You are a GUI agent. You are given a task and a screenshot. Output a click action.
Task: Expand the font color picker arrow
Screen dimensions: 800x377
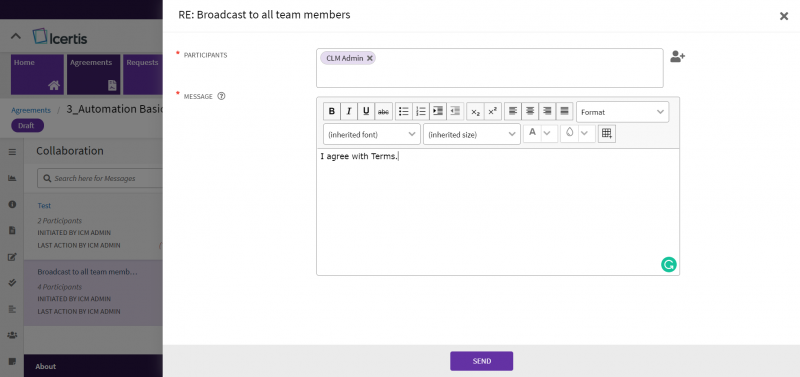click(547, 133)
